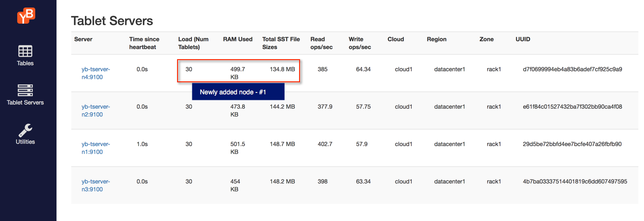Open yb-tserver-n1:9100 server link
644x221 pixels.
click(x=96, y=148)
